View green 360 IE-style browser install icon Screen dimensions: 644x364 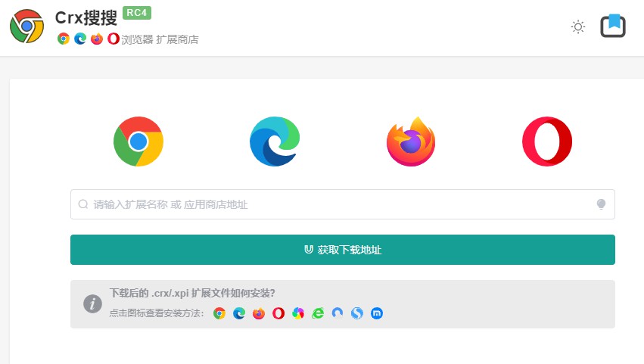318,313
